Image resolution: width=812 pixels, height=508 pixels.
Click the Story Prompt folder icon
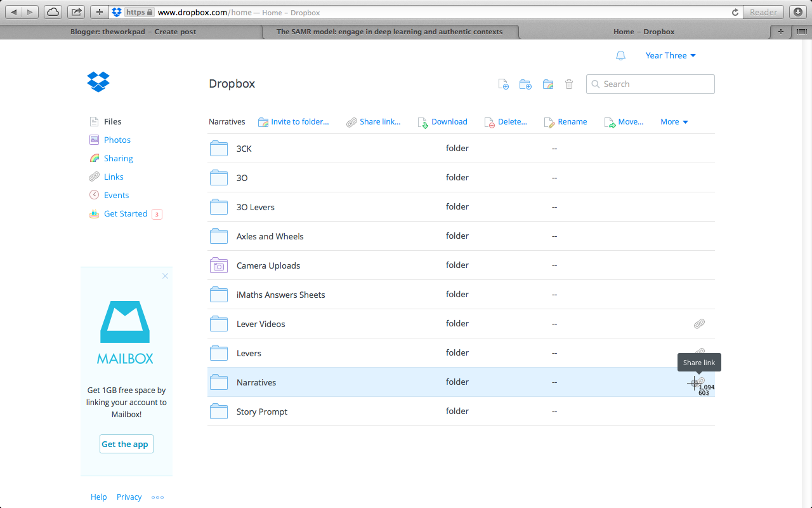pyautogui.click(x=219, y=411)
